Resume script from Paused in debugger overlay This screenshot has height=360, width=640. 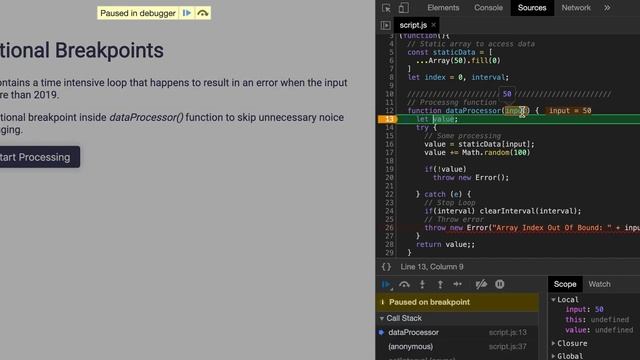[x=187, y=13]
